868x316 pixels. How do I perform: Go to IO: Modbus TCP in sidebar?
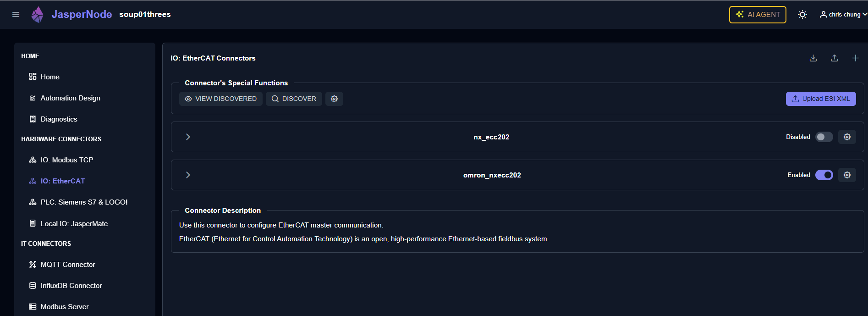pyautogui.click(x=66, y=160)
